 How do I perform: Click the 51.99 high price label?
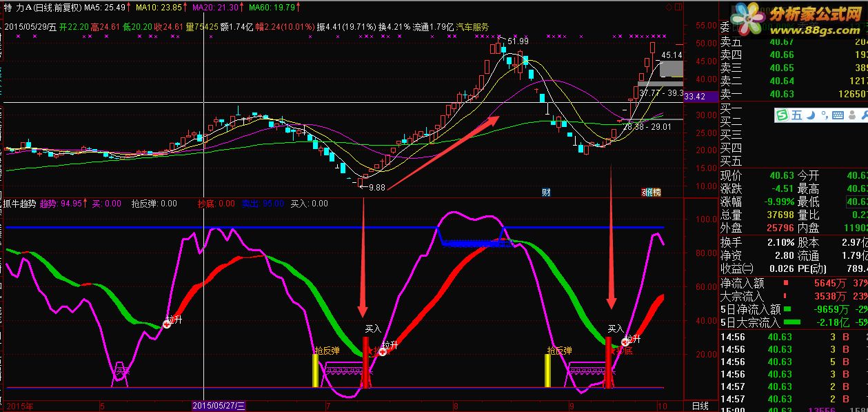click(518, 42)
